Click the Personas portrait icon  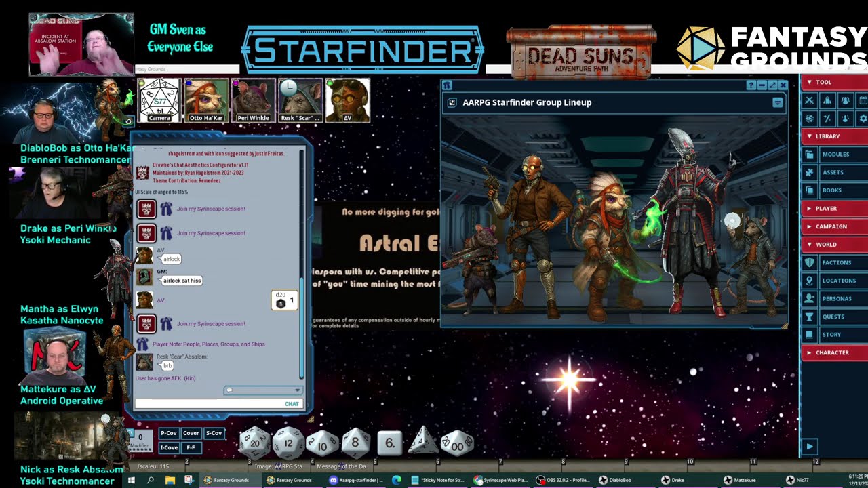click(x=809, y=298)
